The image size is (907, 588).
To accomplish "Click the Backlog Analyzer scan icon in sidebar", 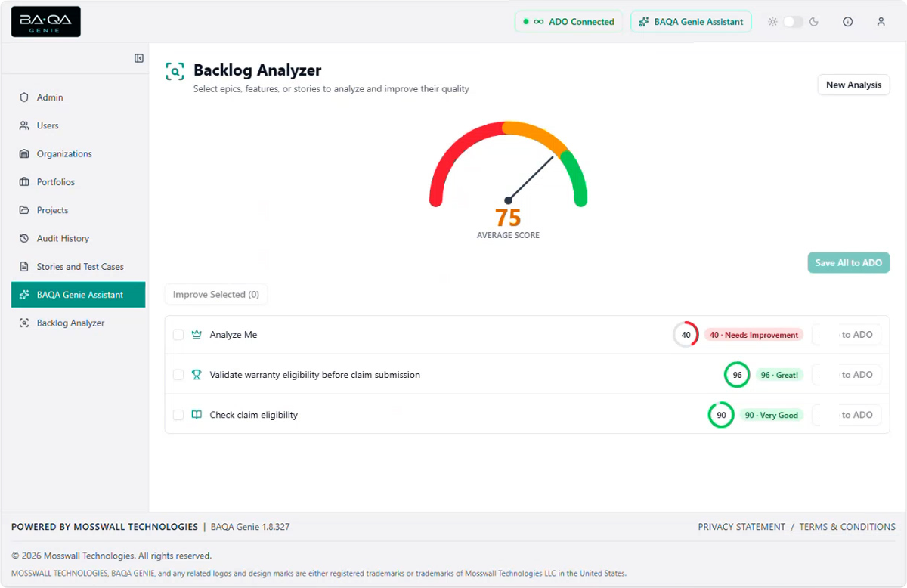I will [x=24, y=323].
